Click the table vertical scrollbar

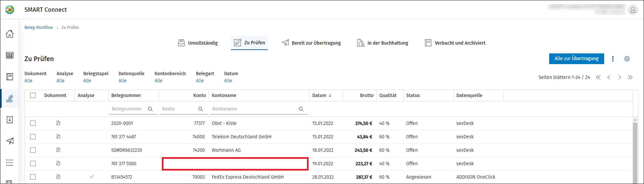635,153
